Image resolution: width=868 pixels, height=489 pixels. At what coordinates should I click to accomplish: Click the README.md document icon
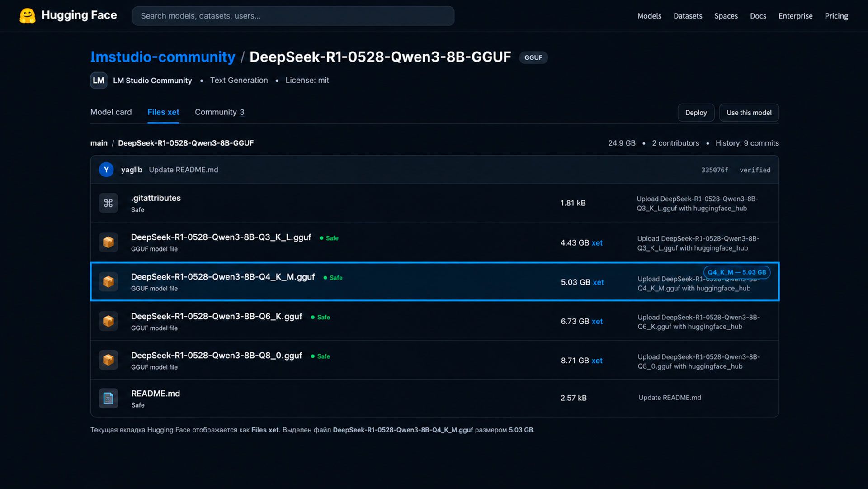tap(108, 398)
